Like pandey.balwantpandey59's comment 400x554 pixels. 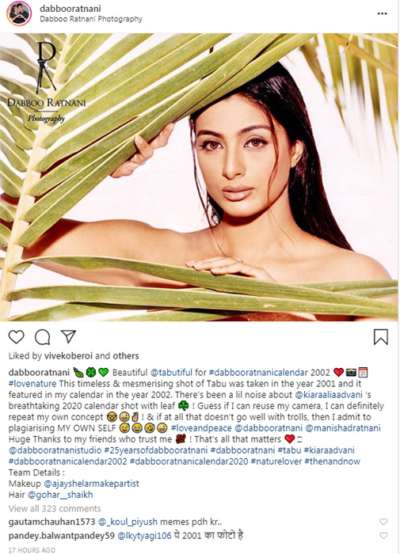(383, 536)
